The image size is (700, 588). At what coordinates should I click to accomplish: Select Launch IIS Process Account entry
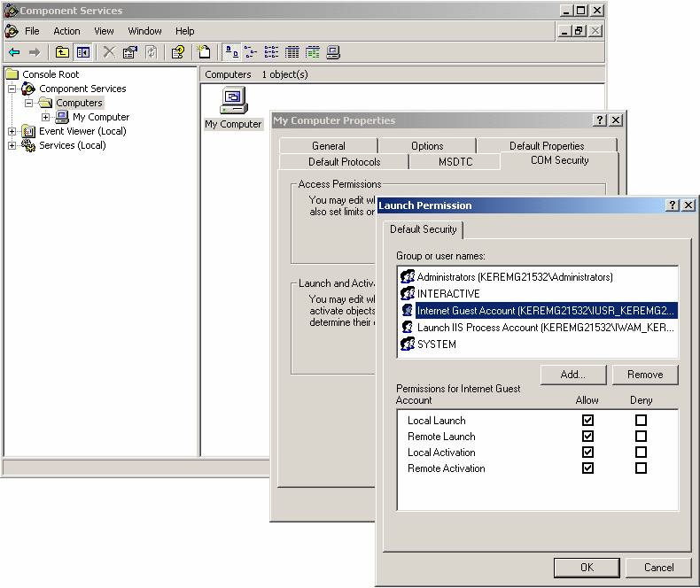(538, 328)
